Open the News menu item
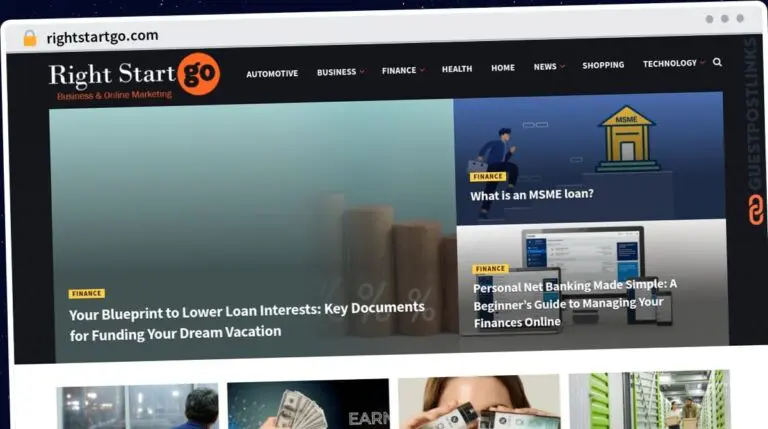 (545, 66)
